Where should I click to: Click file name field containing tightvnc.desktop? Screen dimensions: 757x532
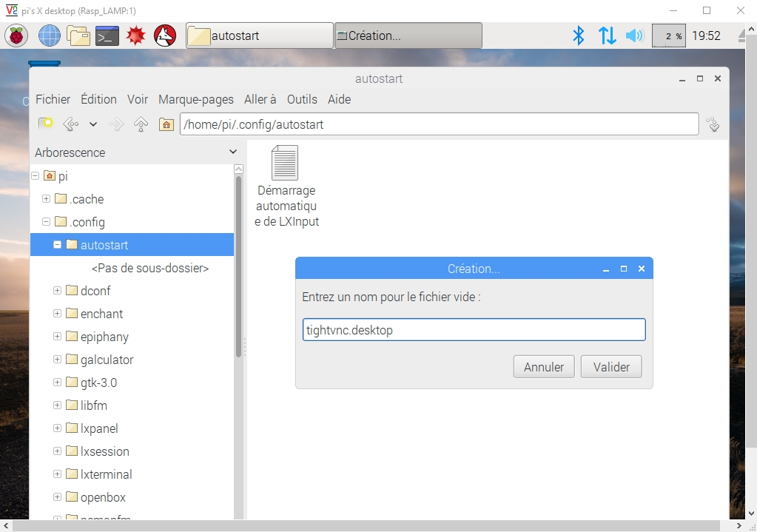point(474,330)
